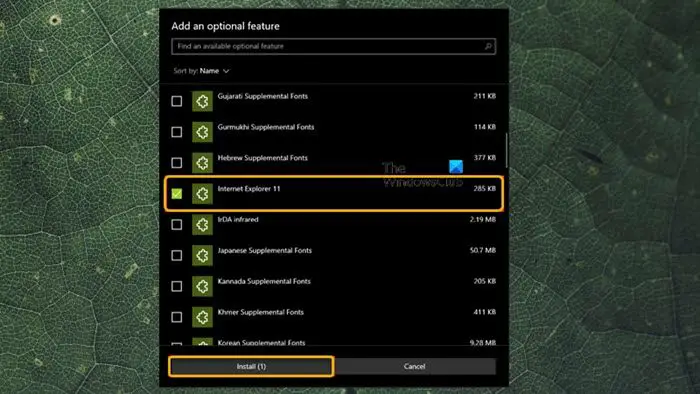
Task: Select the Japanese Supplemental Fonts label
Action: coord(265,250)
